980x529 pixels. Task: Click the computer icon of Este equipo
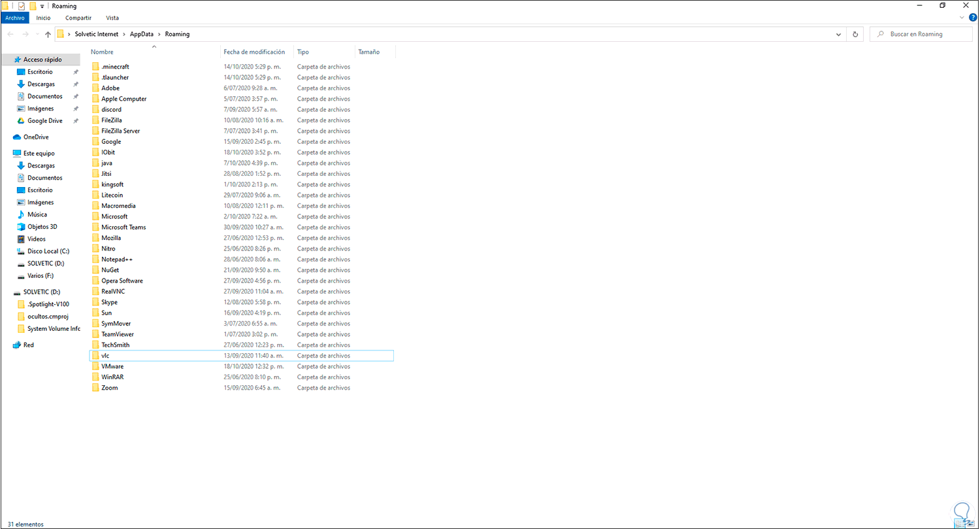tap(17, 153)
